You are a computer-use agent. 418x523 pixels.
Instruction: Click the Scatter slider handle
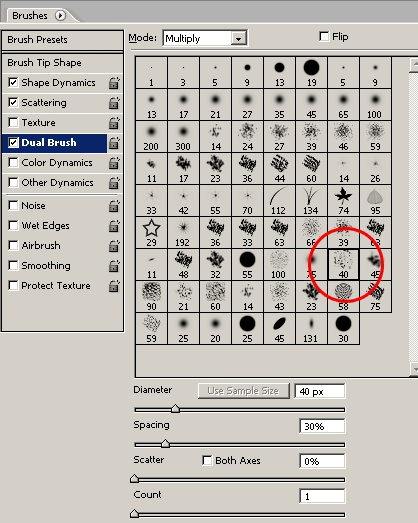click(134, 479)
